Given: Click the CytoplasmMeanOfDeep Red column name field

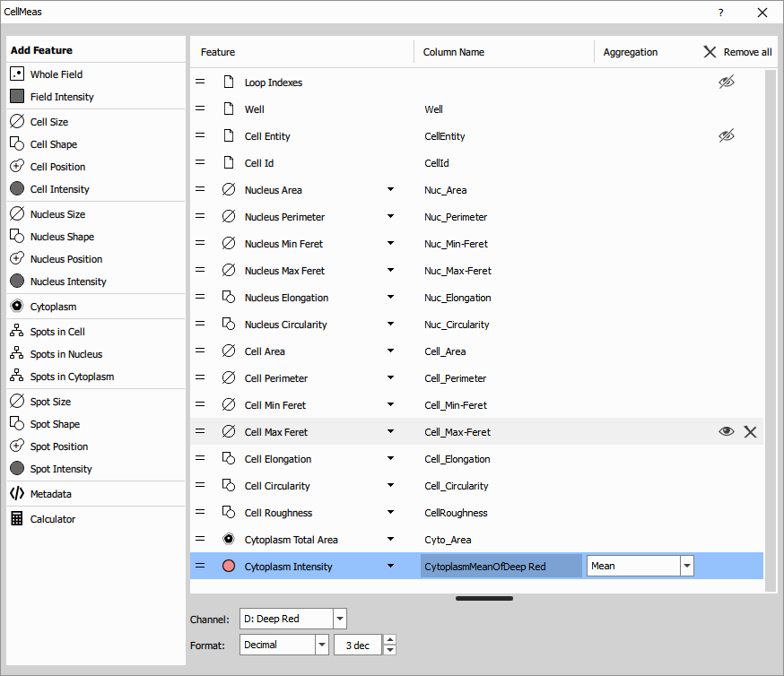Looking at the screenshot, I should 501,567.
